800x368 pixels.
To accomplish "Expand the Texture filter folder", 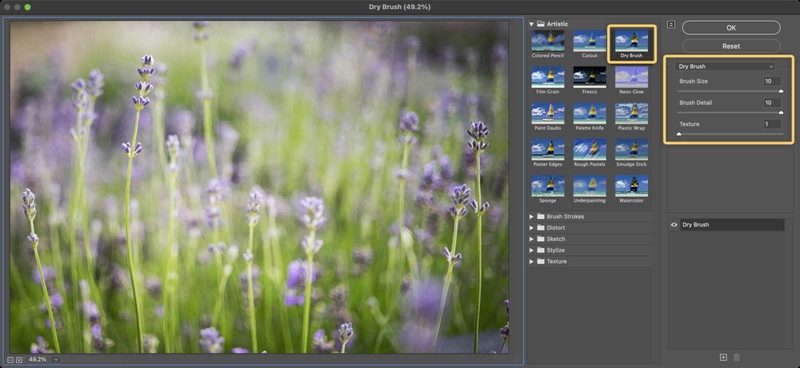I will (x=531, y=261).
